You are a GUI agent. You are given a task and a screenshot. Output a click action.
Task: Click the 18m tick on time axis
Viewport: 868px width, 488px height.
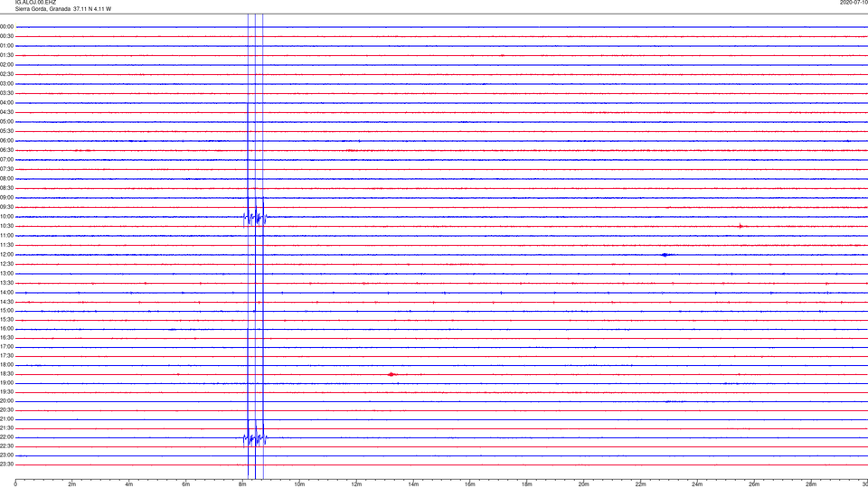[x=526, y=484]
